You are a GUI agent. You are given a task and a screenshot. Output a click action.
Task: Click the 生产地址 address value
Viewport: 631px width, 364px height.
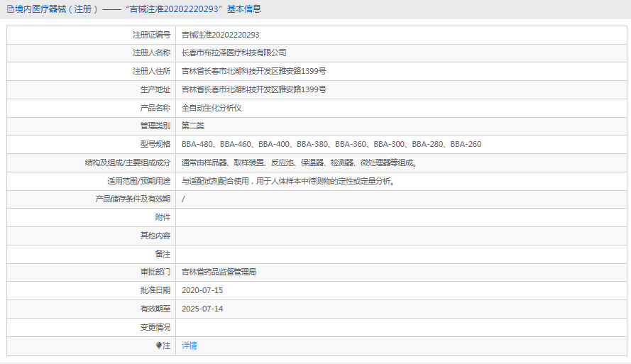253,89
